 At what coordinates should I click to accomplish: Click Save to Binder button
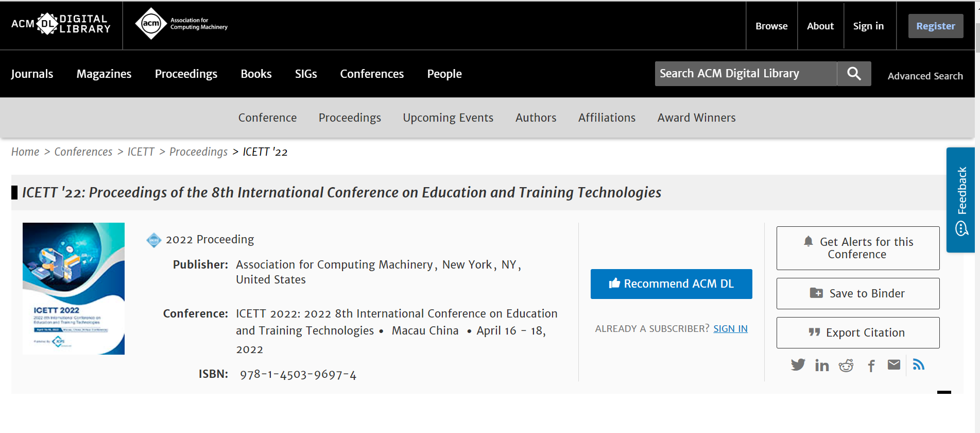coord(858,293)
